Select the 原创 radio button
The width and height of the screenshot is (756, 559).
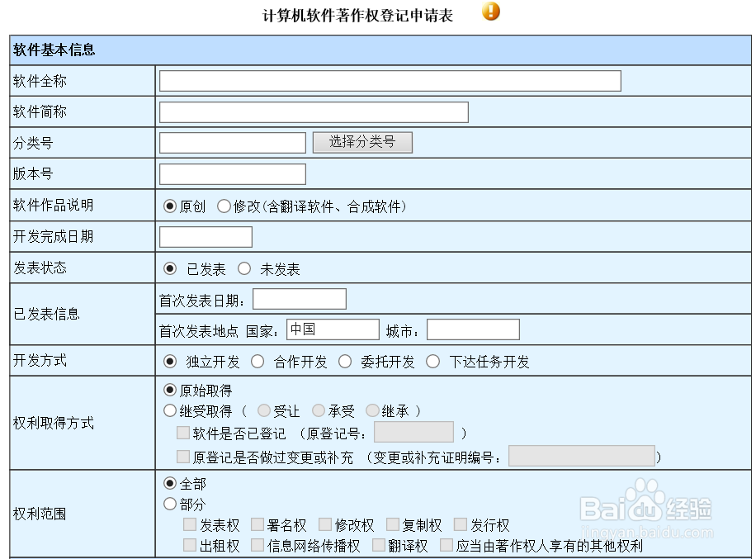[x=170, y=206]
